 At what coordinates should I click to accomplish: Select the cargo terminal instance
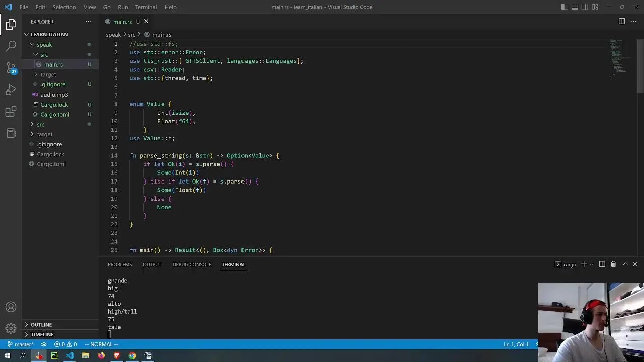(x=566, y=264)
